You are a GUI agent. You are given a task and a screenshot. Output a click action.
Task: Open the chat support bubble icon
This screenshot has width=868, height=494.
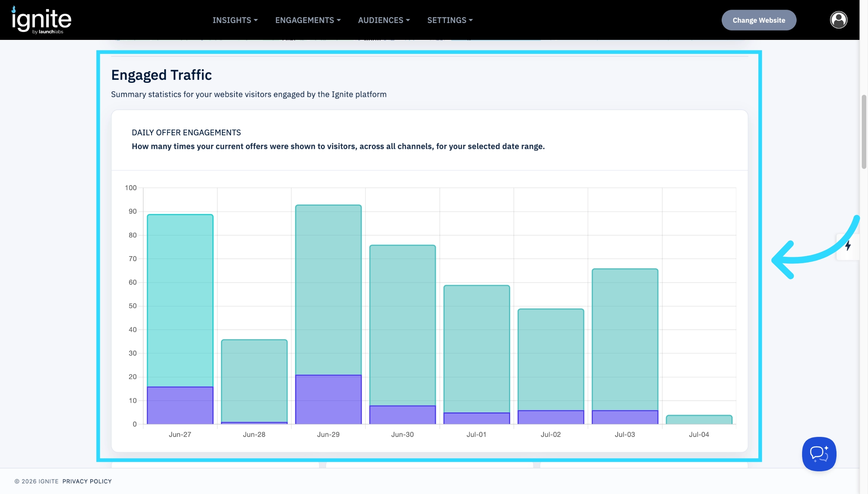[819, 454]
